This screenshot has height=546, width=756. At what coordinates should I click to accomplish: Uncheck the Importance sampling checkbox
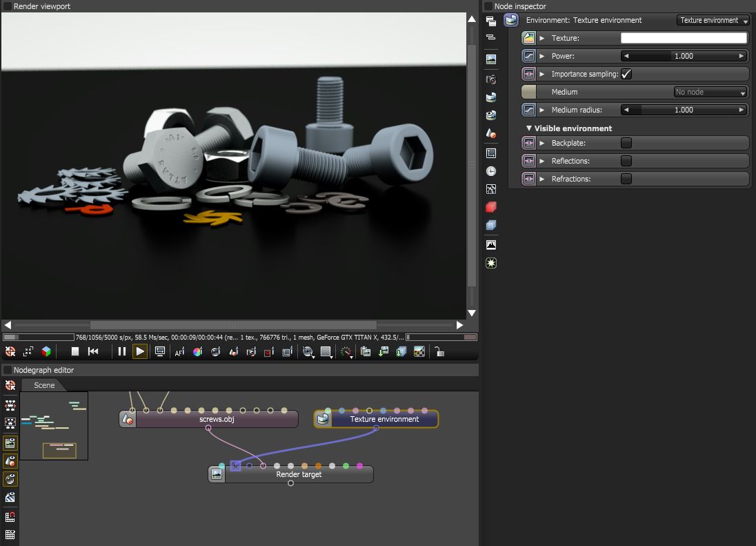coord(625,74)
